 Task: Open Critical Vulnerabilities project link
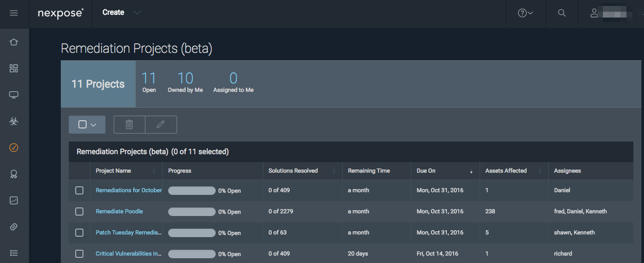pos(128,253)
